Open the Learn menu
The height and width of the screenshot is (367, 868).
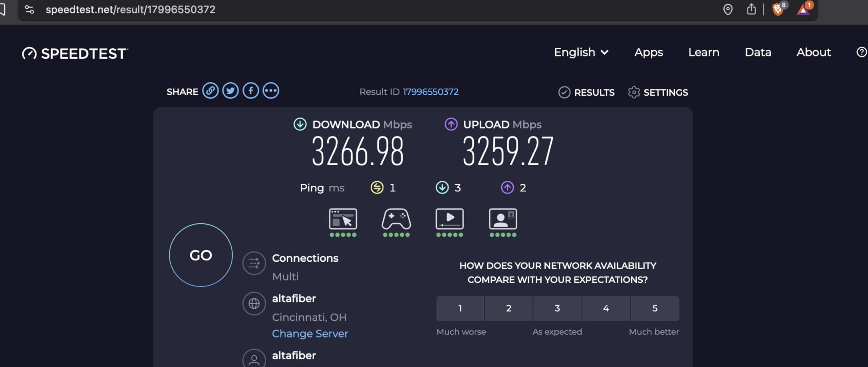click(x=704, y=52)
